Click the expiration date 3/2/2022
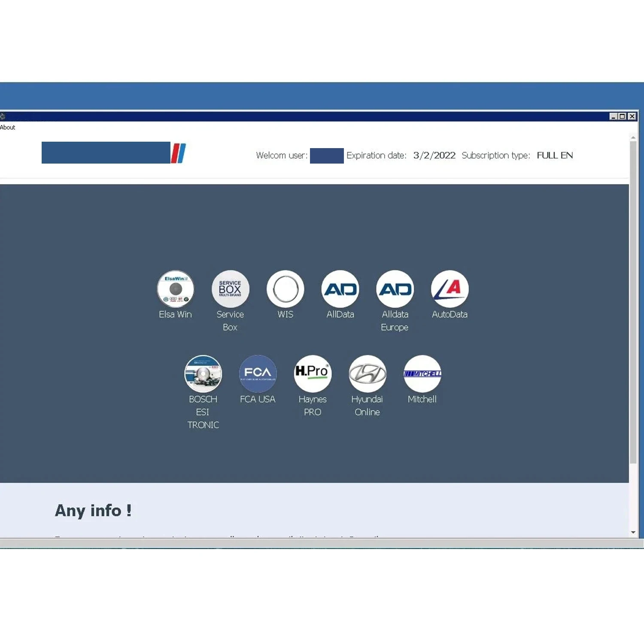 [434, 155]
